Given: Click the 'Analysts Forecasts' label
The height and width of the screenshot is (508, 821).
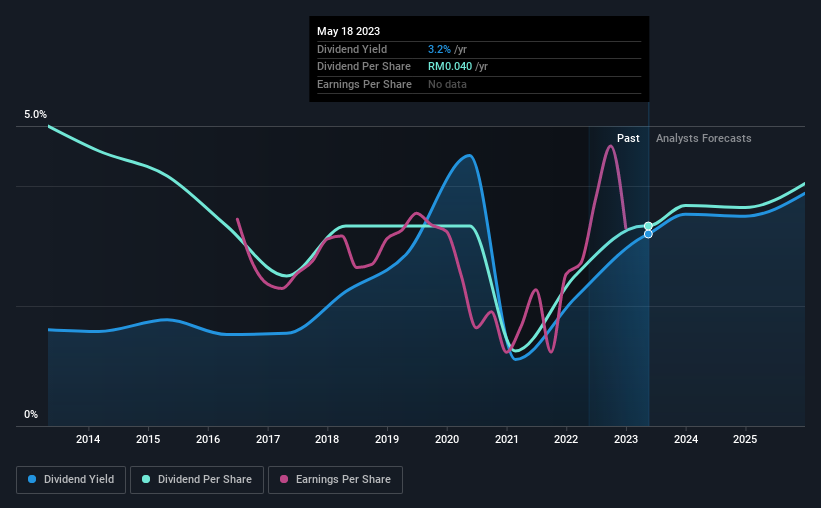Looking at the screenshot, I should pyautogui.click(x=703, y=138).
